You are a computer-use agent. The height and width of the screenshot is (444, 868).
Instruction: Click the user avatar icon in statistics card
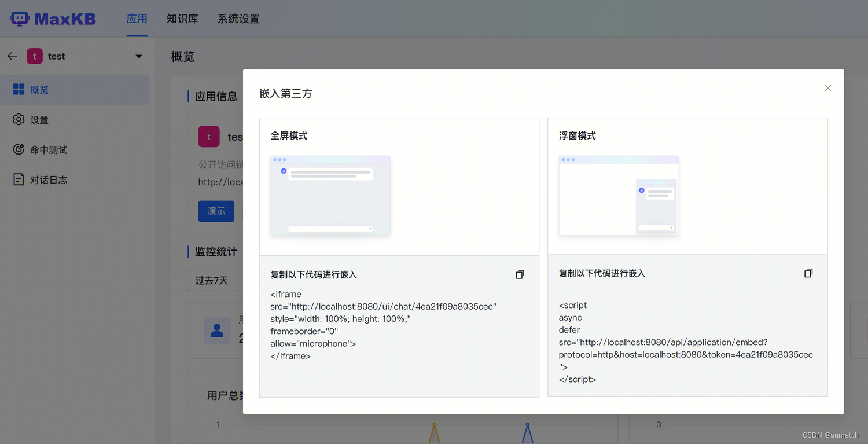pyautogui.click(x=217, y=331)
